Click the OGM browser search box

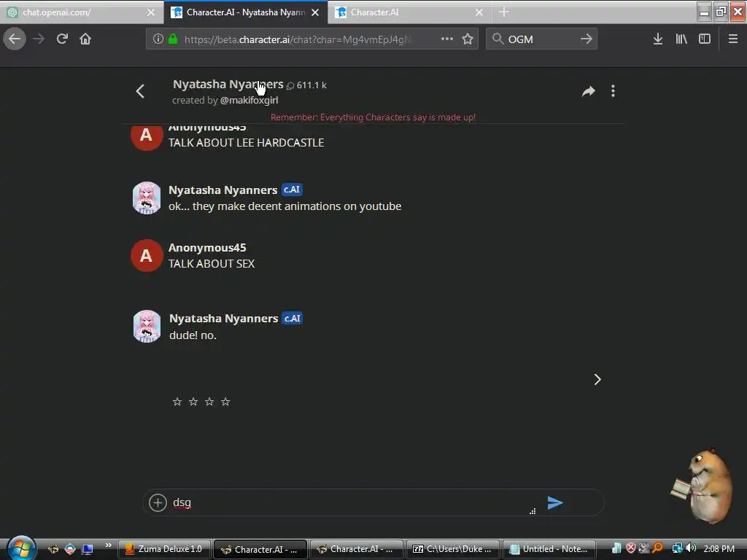click(x=541, y=39)
